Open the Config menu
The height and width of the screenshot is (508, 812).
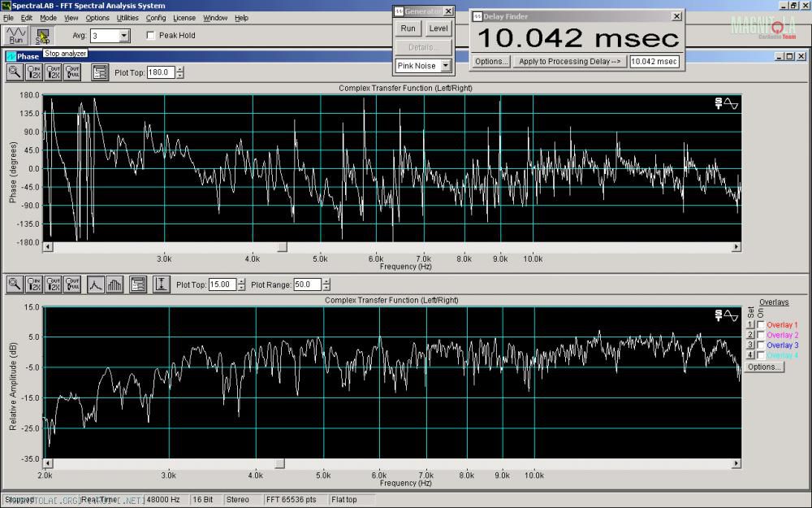click(x=156, y=18)
